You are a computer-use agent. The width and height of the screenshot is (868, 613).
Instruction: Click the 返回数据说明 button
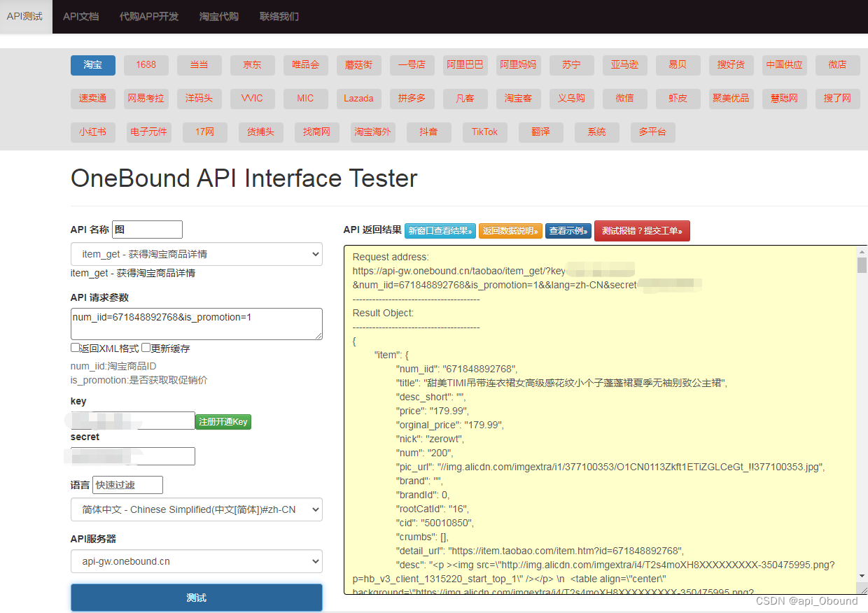coord(511,231)
